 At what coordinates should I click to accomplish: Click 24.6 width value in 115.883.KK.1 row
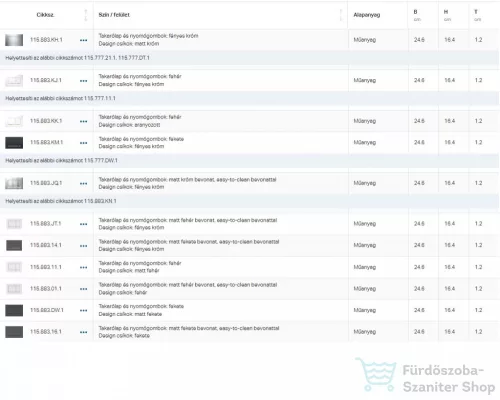(x=419, y=121)
